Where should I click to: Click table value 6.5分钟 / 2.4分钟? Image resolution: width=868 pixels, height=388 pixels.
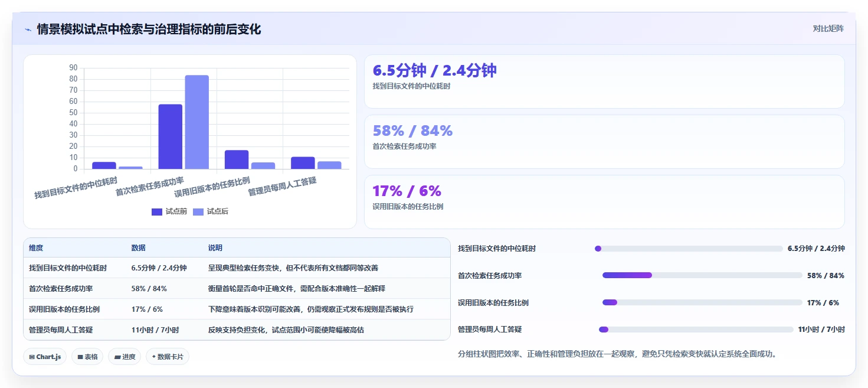[x=159, y=268]
